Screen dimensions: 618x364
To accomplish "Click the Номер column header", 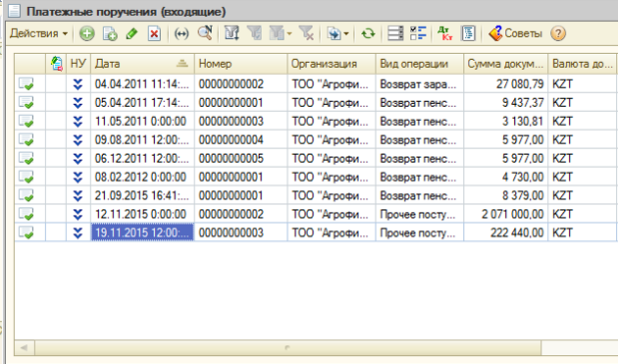I will tap(240, 64).
